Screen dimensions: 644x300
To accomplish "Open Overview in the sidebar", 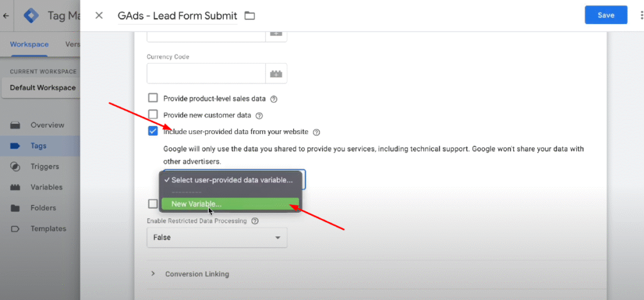I will 47,125.
